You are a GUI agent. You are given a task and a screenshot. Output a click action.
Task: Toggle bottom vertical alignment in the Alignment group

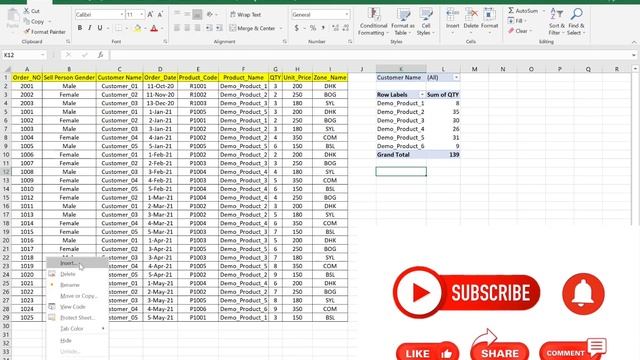coord(197,14)
